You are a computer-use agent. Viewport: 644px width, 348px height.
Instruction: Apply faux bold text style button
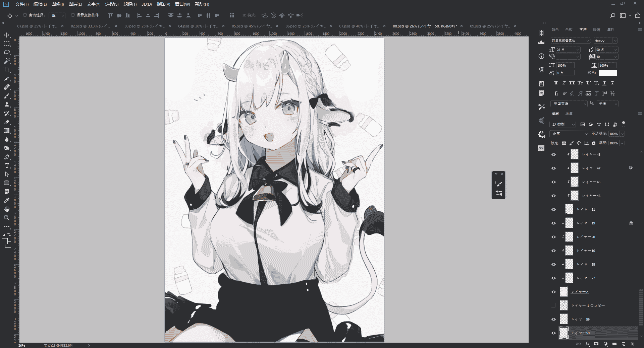click(556, 83)
